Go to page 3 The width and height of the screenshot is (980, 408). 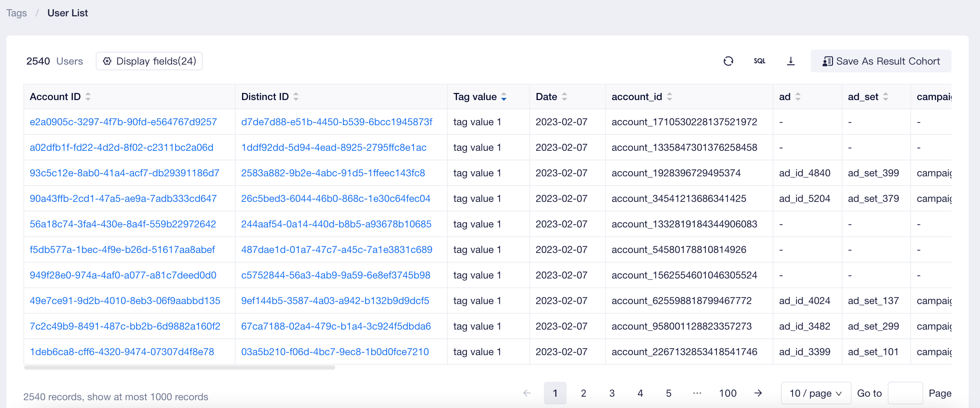click(x=612, y=393)
